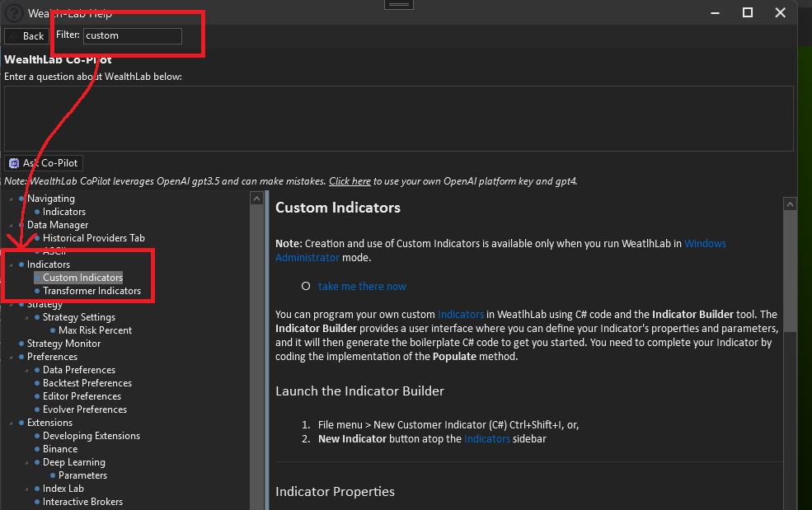This screenshot has width=812, height=510.
Task: Collapse the Extensions tree node
Action: coord(11,423)
